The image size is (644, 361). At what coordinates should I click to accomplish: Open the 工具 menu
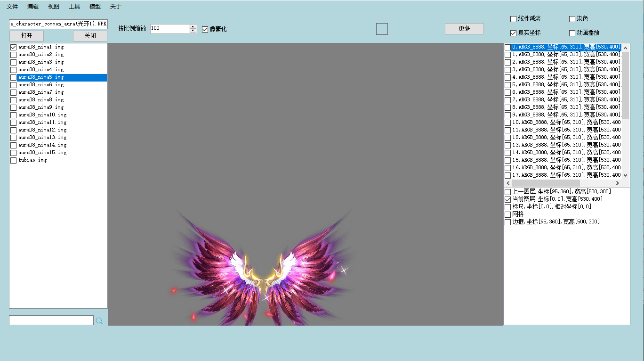pyautogui.click(x=74, y=7)
